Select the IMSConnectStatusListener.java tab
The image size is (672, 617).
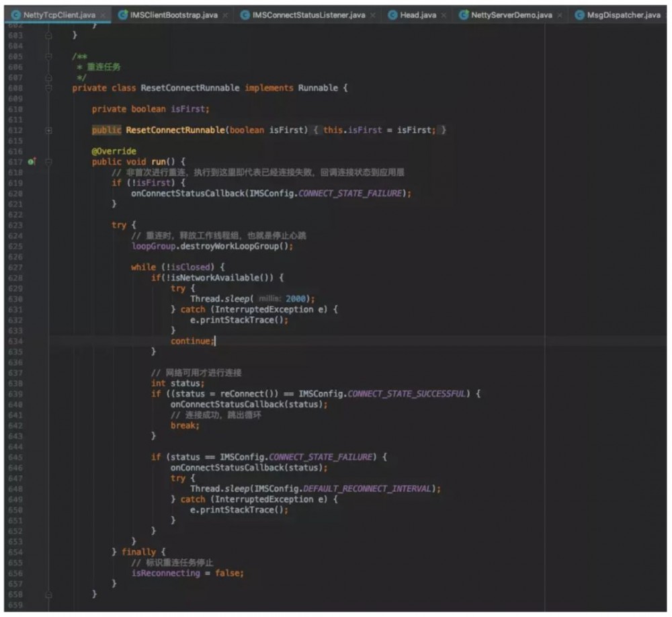pos(308,15)
